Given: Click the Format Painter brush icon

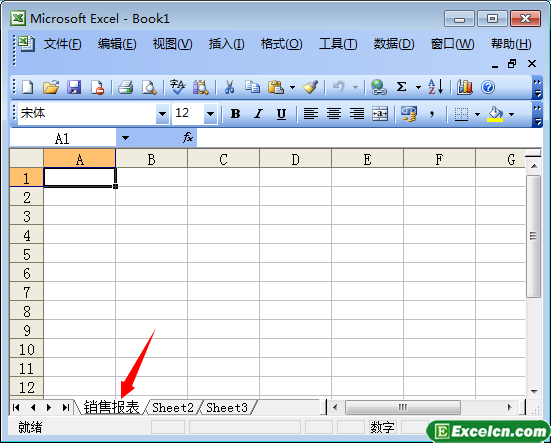Looking at the screenshot, I should 310,87.
